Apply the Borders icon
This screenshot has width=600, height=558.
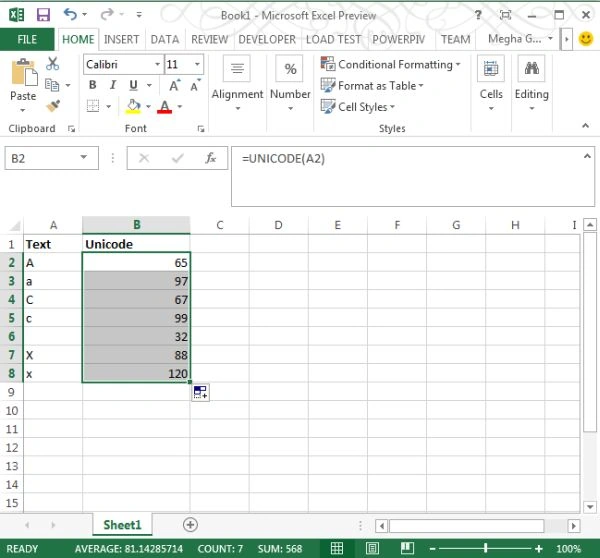click(93, 106)
